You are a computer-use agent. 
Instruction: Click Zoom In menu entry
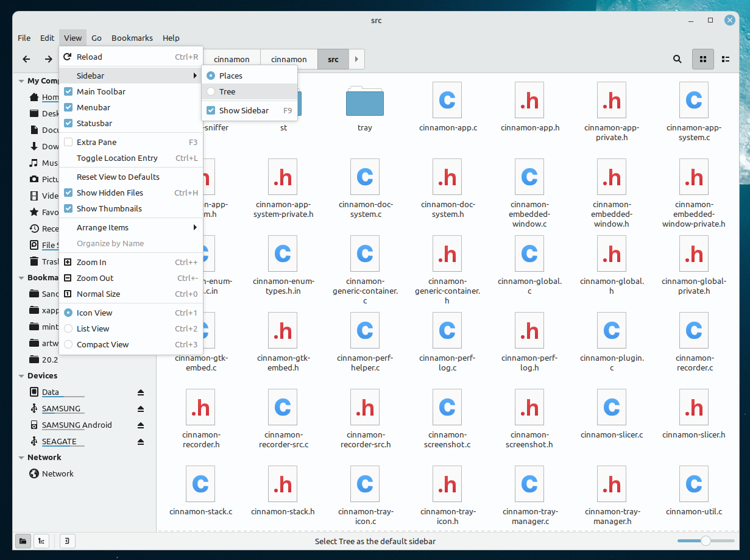pos(131,262)
